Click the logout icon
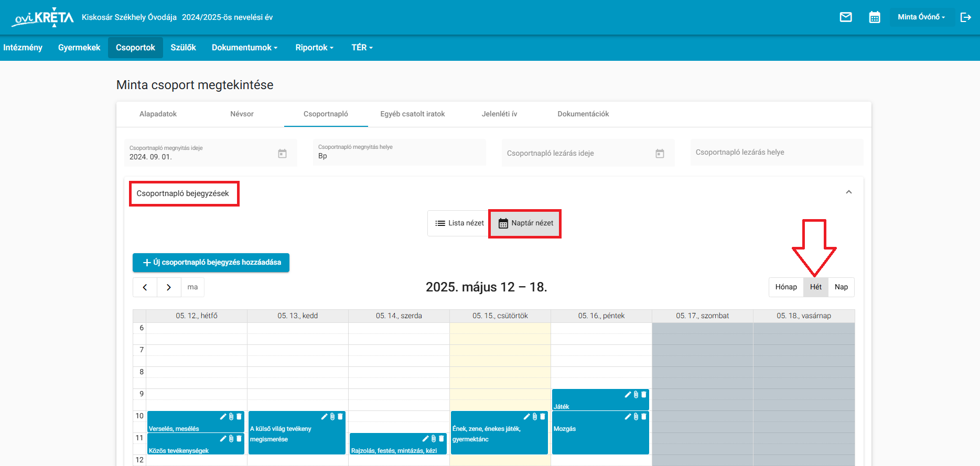 click(966, 17)
